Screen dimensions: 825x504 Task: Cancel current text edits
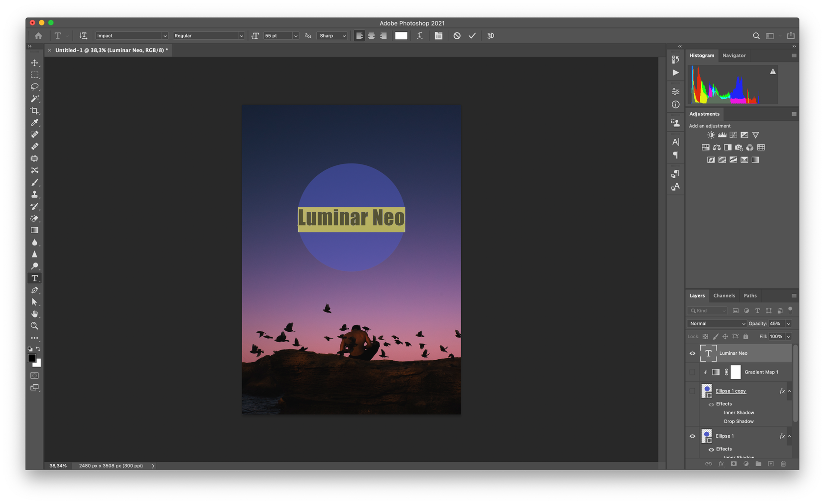point(457,36)
